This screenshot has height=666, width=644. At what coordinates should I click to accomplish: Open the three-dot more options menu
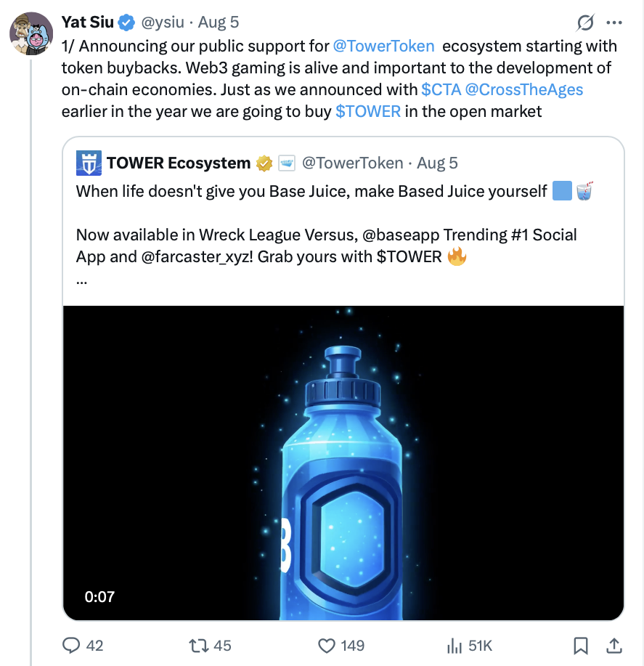click(x=614, y=23)
